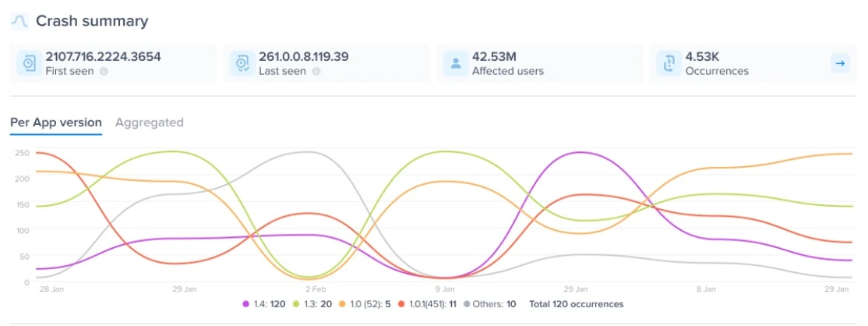Image resolution: width=868 pixels, height=326 pixels.
Task: Toggle the 1.3 series in legend
Action: click(x=311, y=304)
